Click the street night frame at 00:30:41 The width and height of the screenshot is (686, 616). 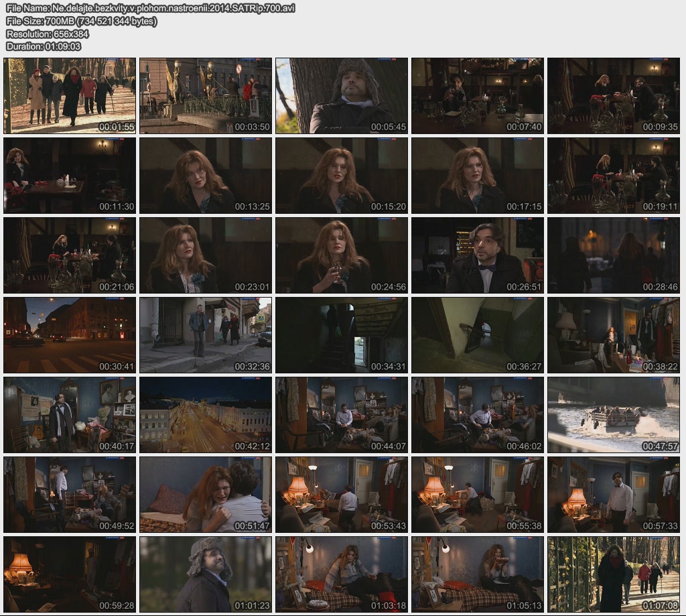point(70,335)
